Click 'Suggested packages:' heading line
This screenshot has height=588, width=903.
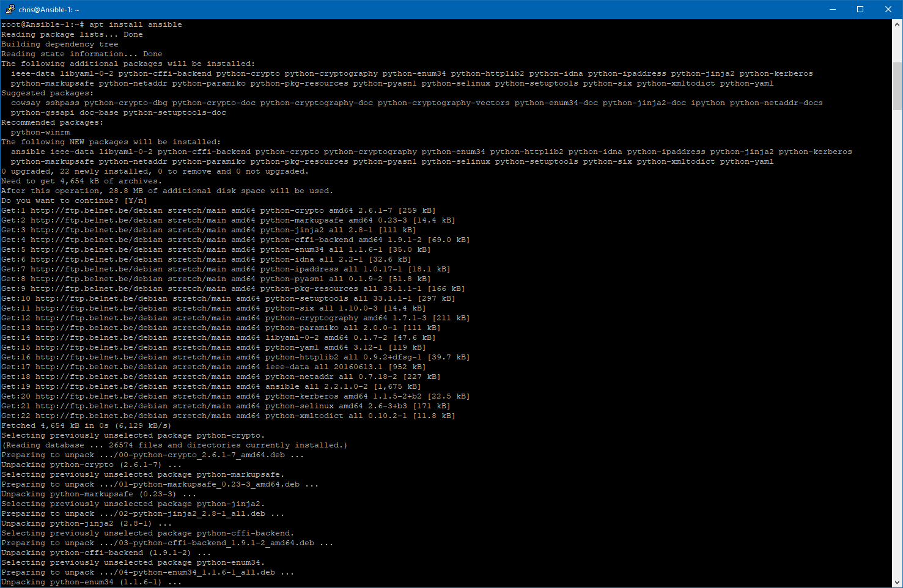[49, 93]
